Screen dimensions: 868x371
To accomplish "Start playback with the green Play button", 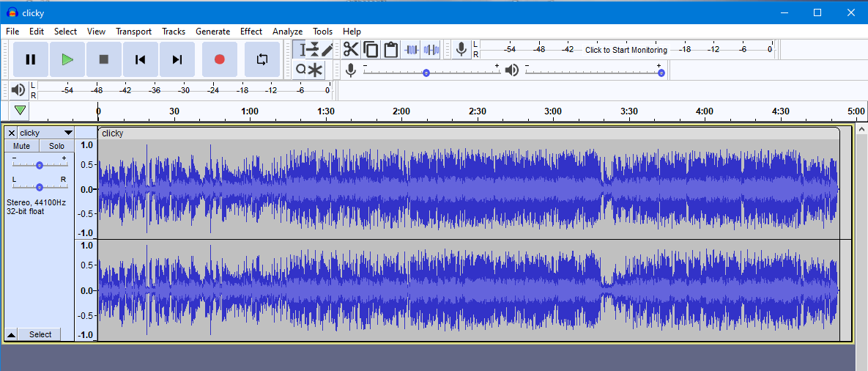I will tap(67, 59).
